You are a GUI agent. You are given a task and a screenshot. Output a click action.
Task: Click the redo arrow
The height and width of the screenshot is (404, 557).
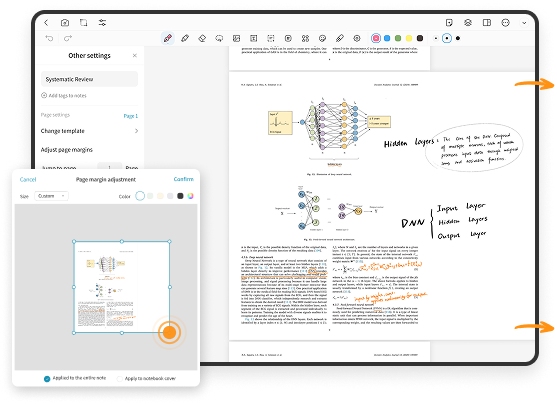coord(68,38)
